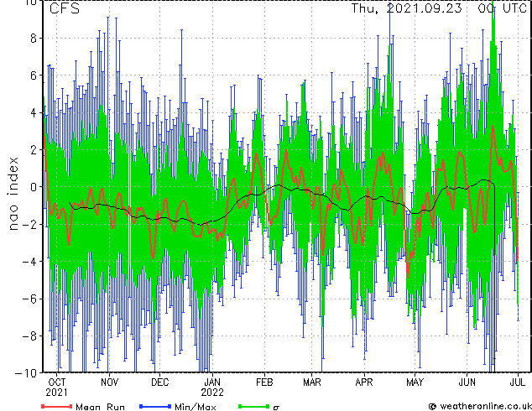Click the y-axis value -10
Screen dimensions: 532x411
[26, 373]
